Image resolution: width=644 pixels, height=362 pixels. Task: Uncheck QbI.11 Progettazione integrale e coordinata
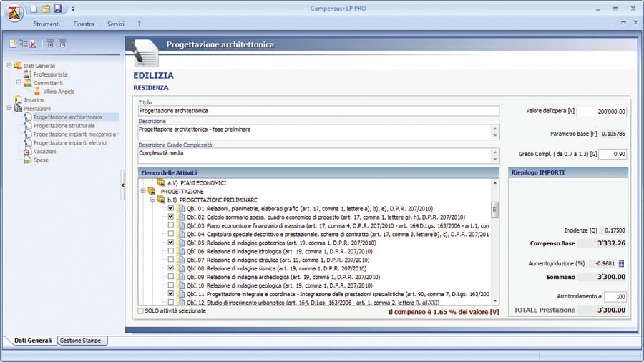pyautogui.click(x=171, y=293)
